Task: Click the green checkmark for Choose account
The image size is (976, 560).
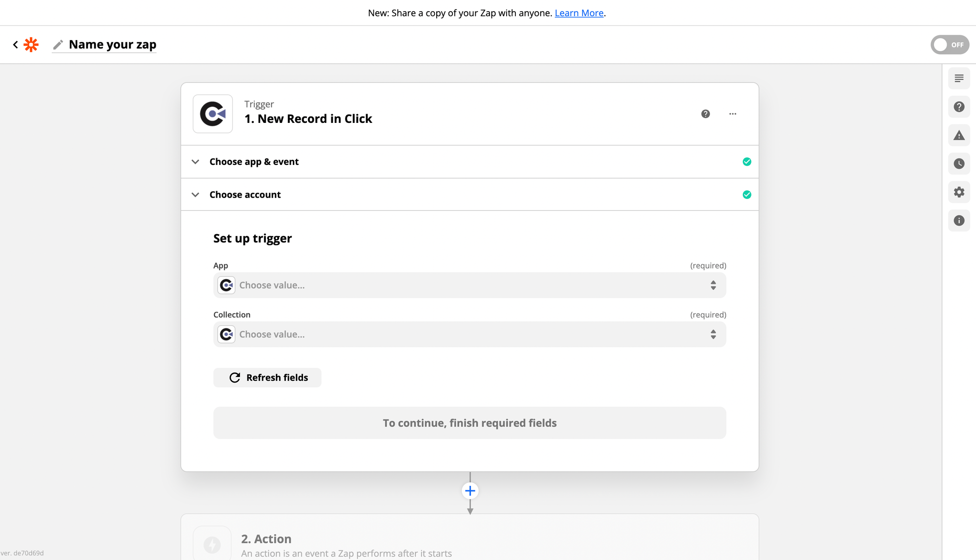Action: pyautogui.click(x=747, y=195)
